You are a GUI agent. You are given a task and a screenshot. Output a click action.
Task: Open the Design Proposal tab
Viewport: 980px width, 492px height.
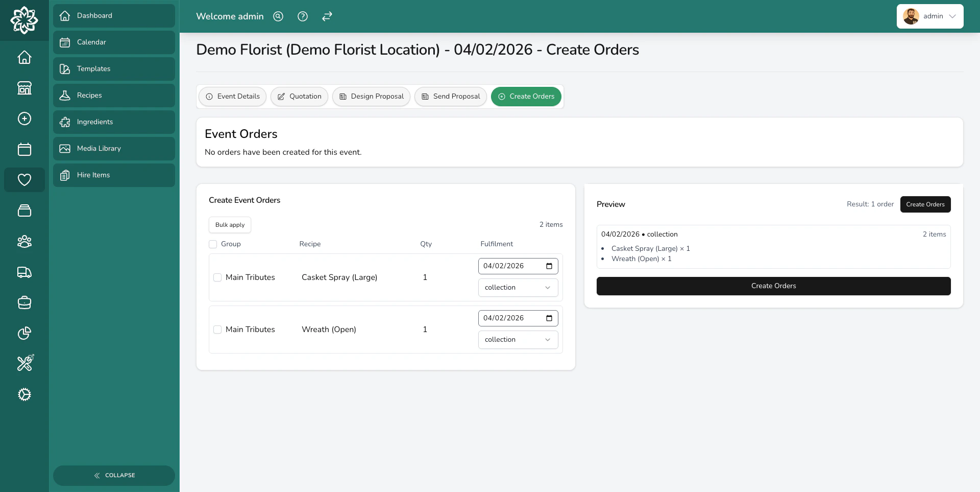(x=371, y=97)
